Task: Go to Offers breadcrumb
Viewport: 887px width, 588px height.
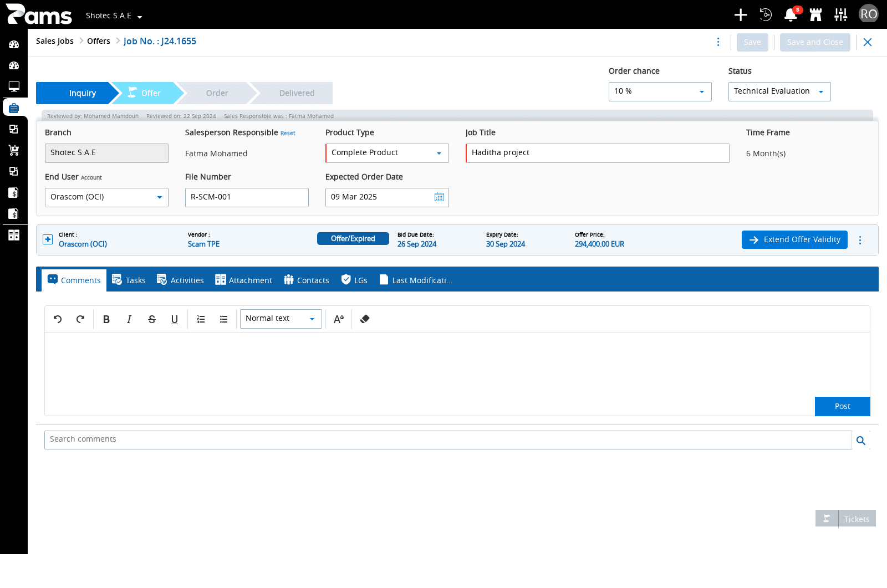Action: pyautogui.click(x=99, y=41)
